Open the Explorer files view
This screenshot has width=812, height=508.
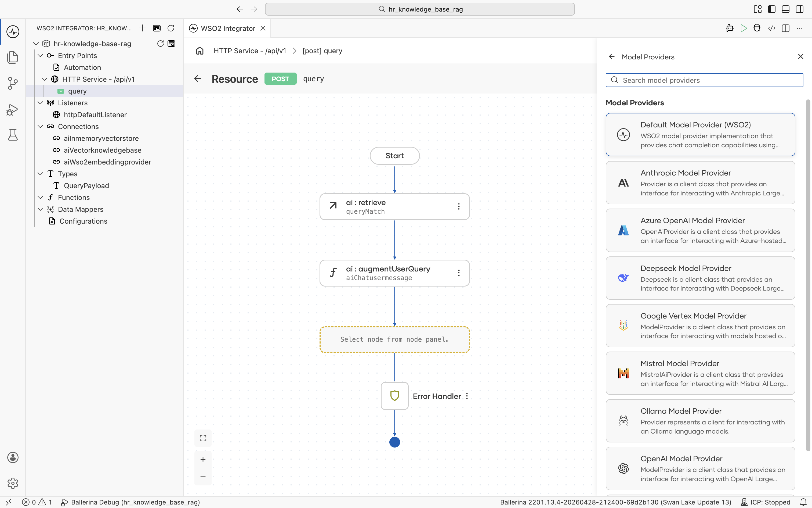click(13, 57)
